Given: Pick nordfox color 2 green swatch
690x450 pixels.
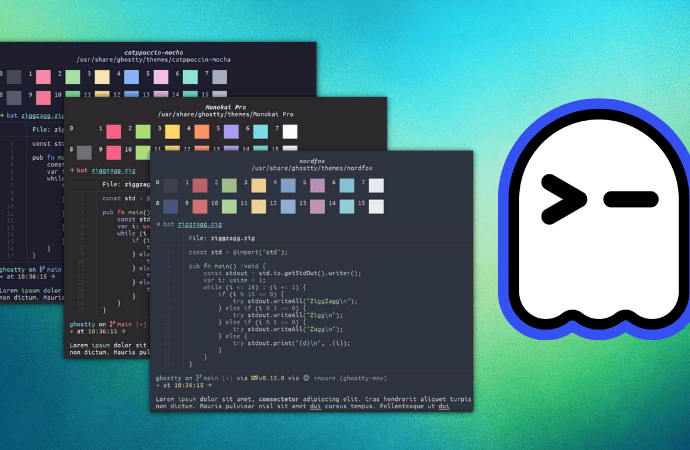Looking at the screenshot, I should click(229, 186).
